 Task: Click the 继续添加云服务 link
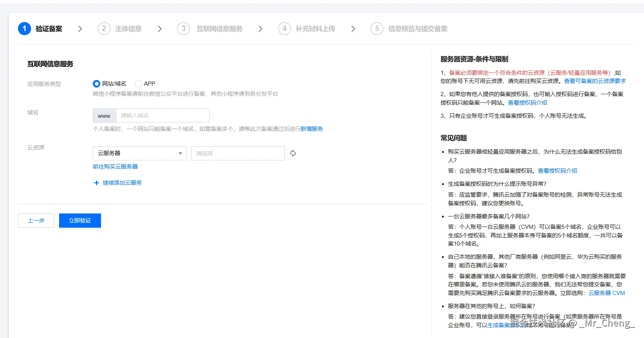122,183
